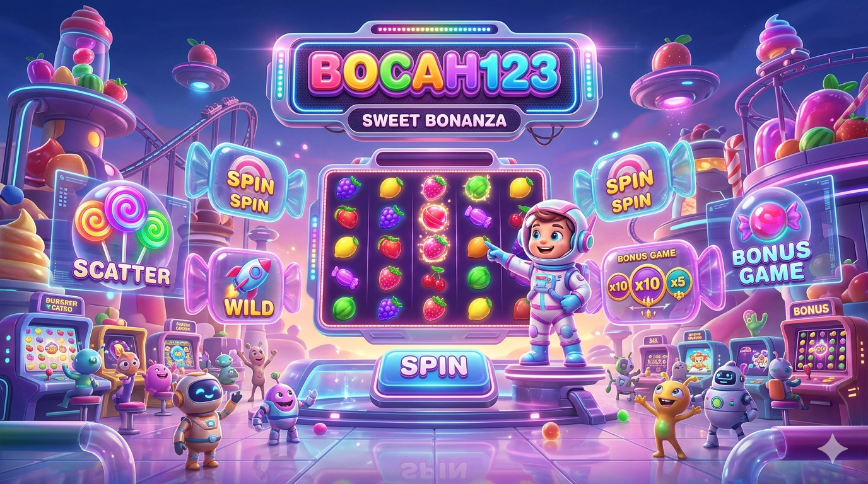Pick the purple grapes in top-left reel

[x=348, y=187]
